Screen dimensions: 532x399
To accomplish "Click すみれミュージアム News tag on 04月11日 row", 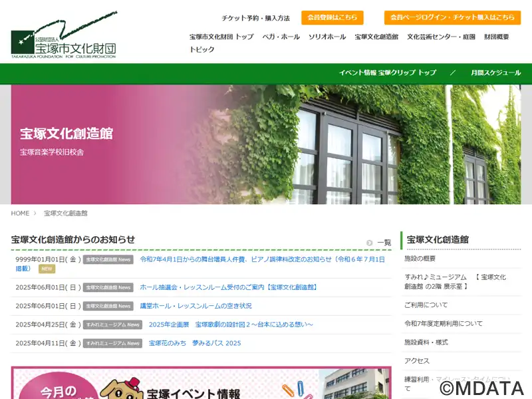I will coord(112,343).
